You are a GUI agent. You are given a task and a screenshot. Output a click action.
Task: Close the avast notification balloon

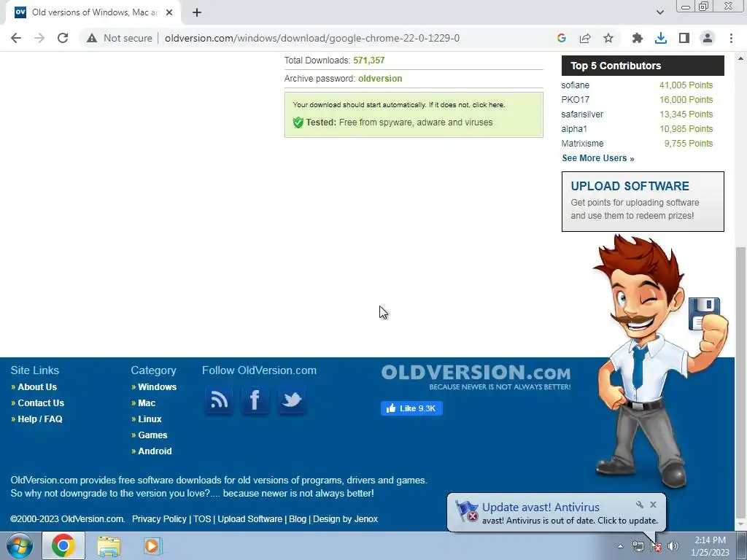click(653, 505)
